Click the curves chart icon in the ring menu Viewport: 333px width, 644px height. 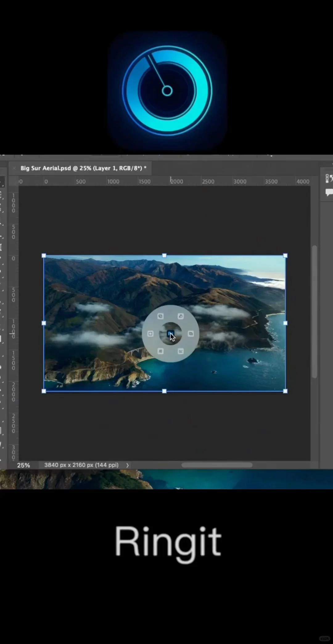(x=181, y=351)
